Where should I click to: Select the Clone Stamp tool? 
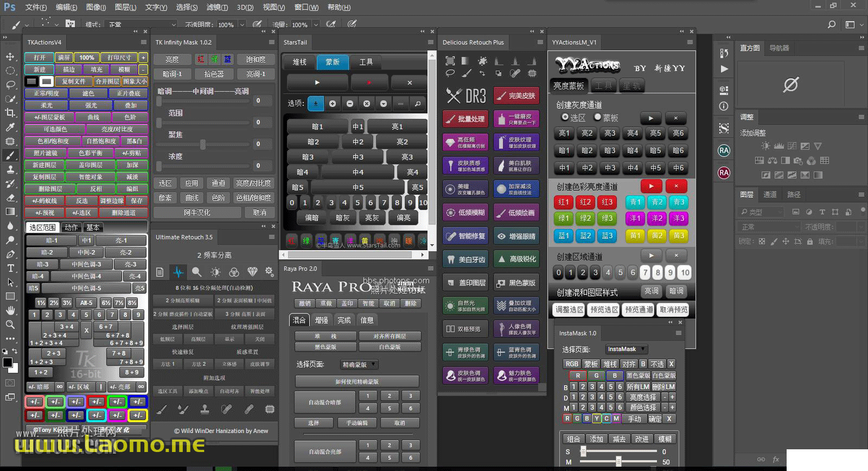tap(10, 169)
